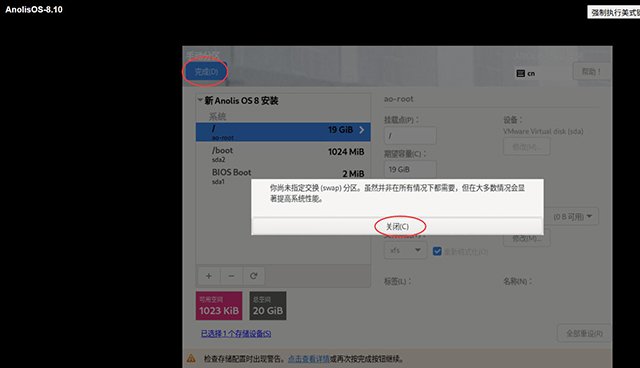This screenshot has height=368, width=640.
Task: Click the 全部重设(R) reset all button
Action: pyautogui.click(x=584, y=333)
